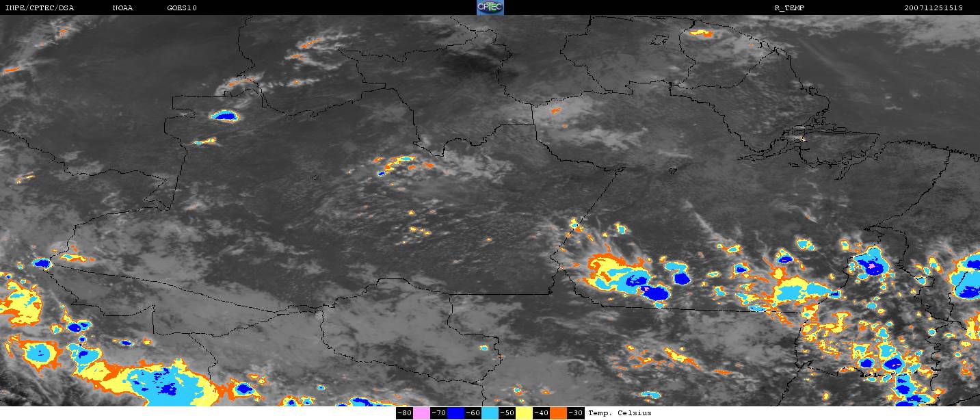This screenshot has width=980, height=420.
Task: Click the INPE/CPTEC/DSA header text
Action: click(39, 8)
